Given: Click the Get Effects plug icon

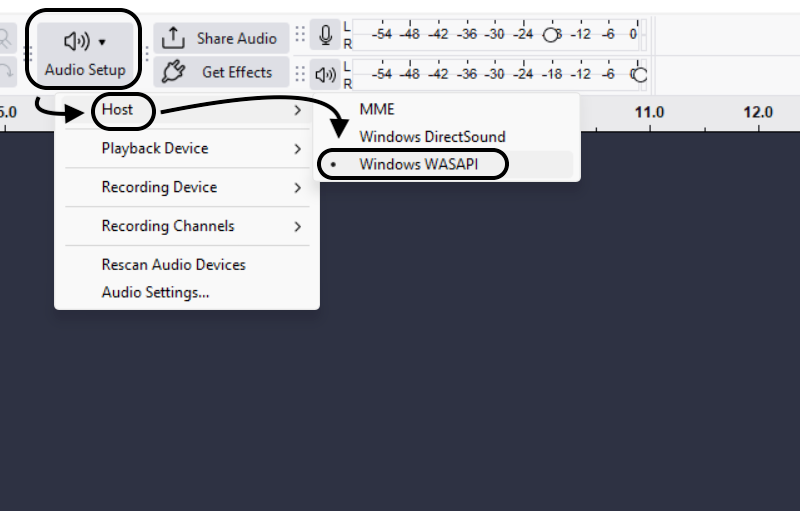Looking at the screenshot, I should coord(174,72).
